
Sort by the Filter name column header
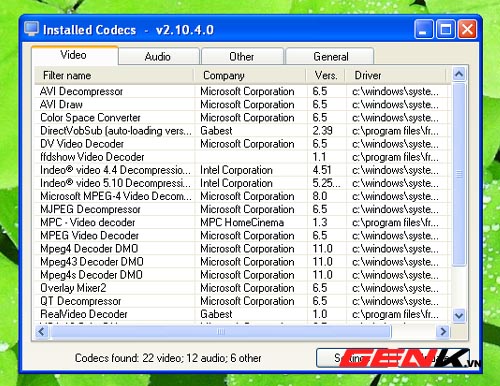tap(114, 75)
